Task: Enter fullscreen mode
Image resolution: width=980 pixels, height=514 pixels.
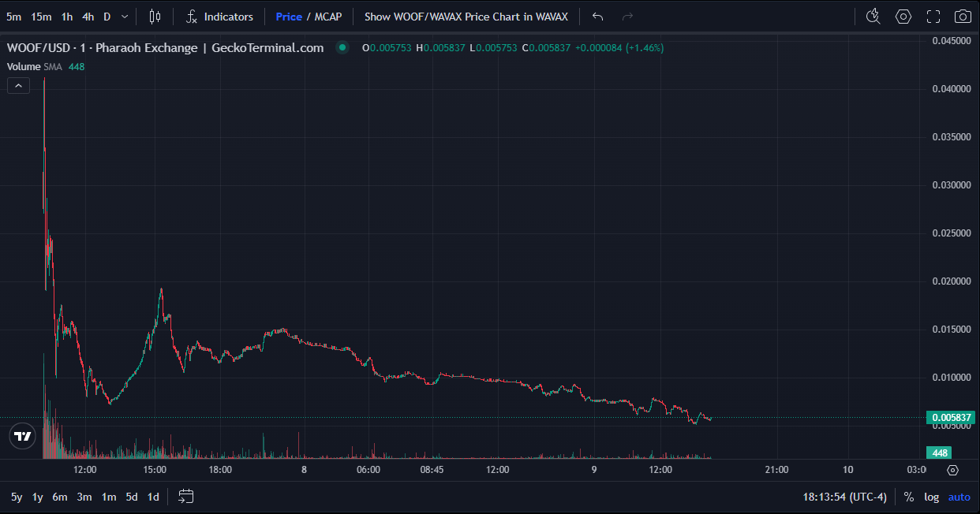Action: pyautogui.click(x=933, y=17)
